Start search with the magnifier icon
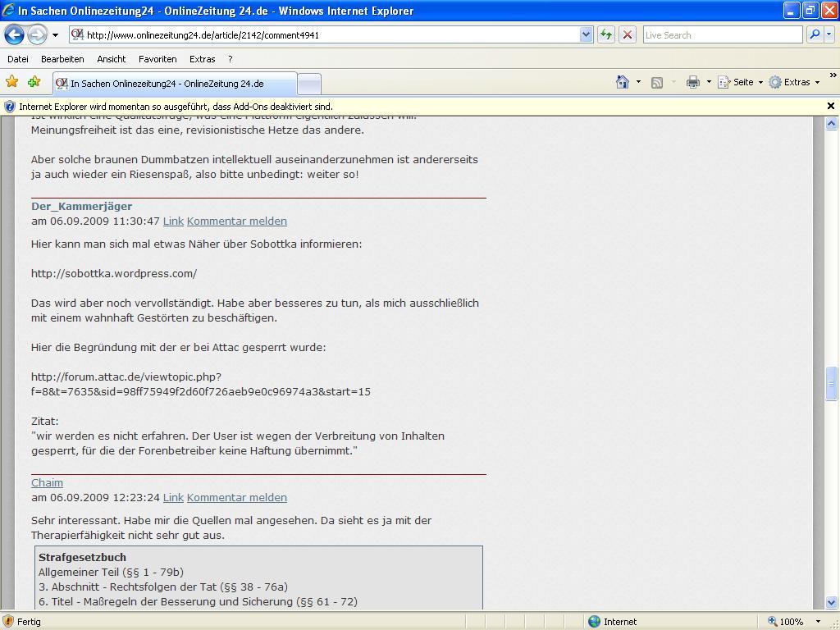 tap(815, 35)
